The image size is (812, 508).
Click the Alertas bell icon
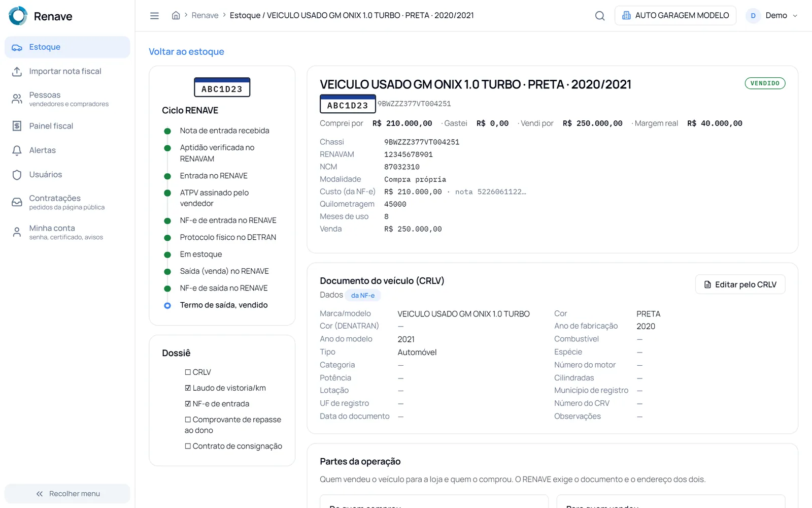pyautogui.click(x=17, y=150)
